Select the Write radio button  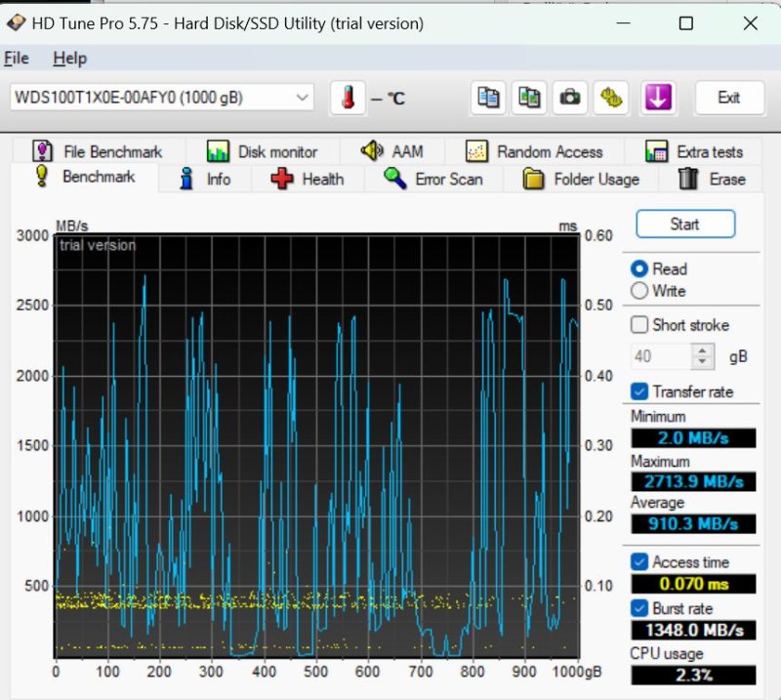click(639, 291)
